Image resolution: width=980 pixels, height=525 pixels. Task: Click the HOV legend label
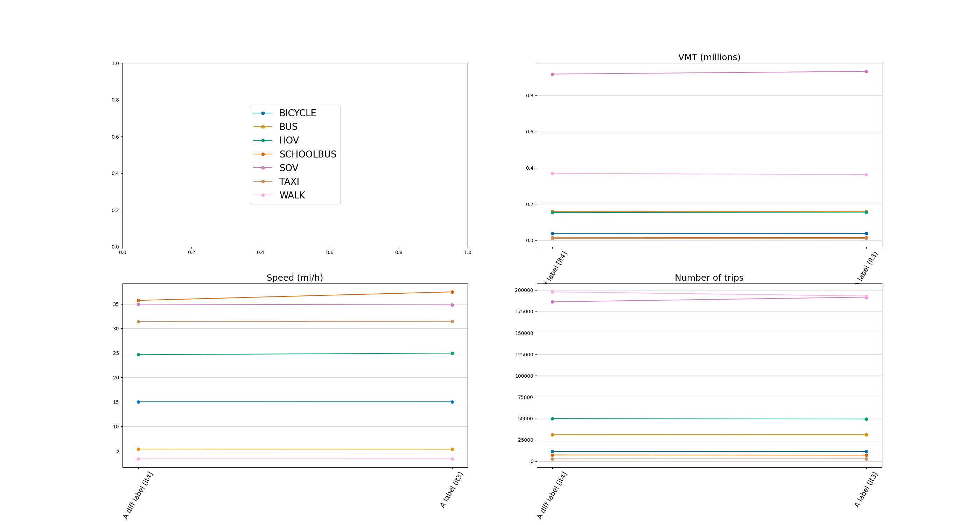289,140
